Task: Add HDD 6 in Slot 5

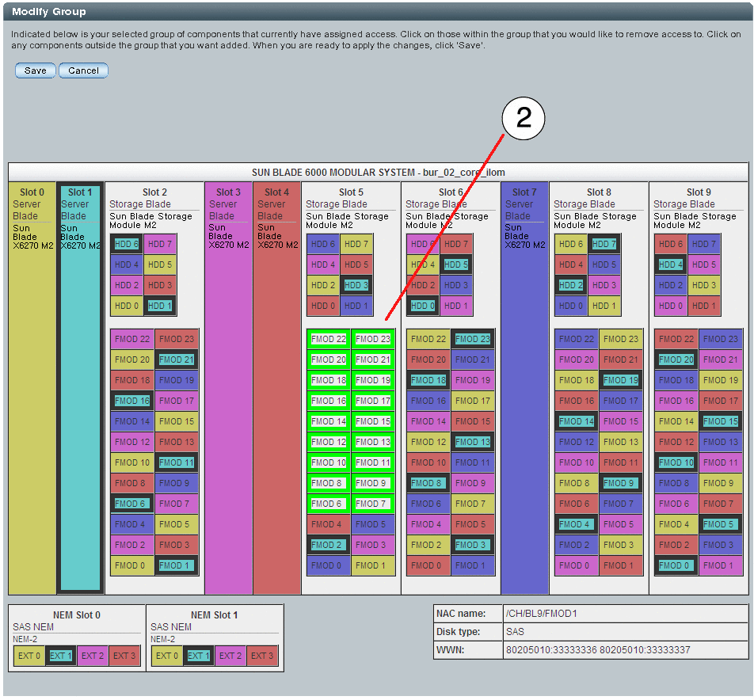Action: [x=323, y=244]
